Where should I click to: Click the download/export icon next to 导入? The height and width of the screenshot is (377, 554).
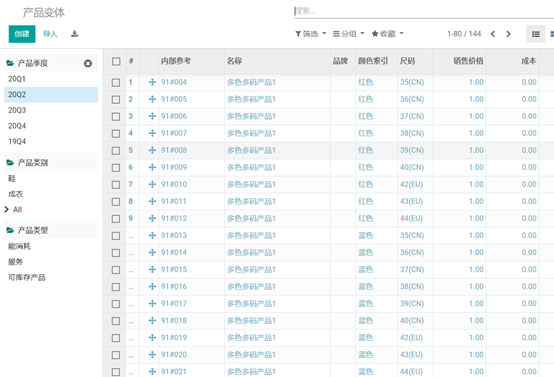(74, 34)
